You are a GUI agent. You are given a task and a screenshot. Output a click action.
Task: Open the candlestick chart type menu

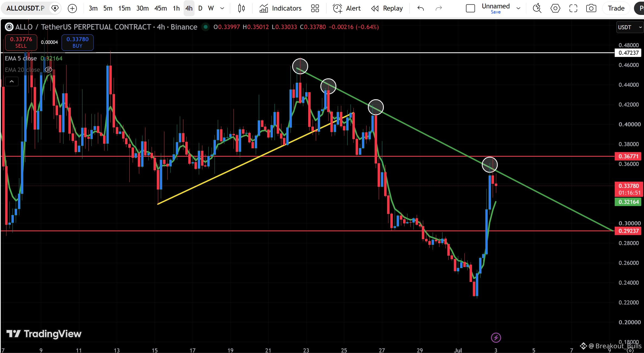click(x=241, y=8)
